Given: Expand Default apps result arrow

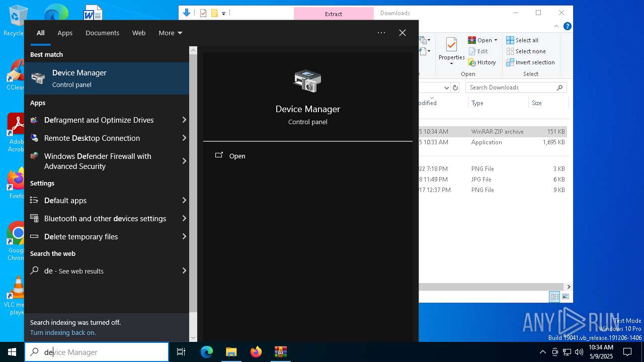Looking at the screenshot, I should coord(184,200).
